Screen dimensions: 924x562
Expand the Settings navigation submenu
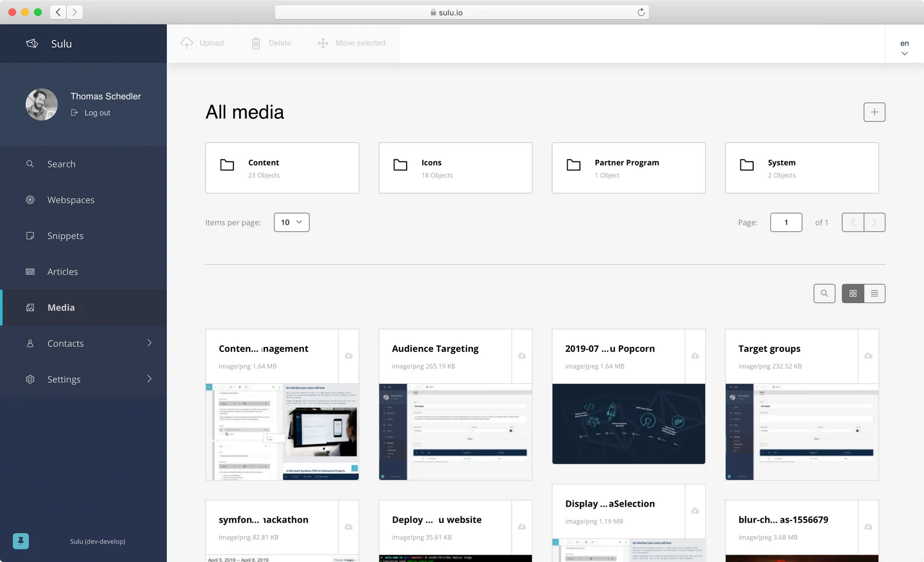click(x=149, y=379)
